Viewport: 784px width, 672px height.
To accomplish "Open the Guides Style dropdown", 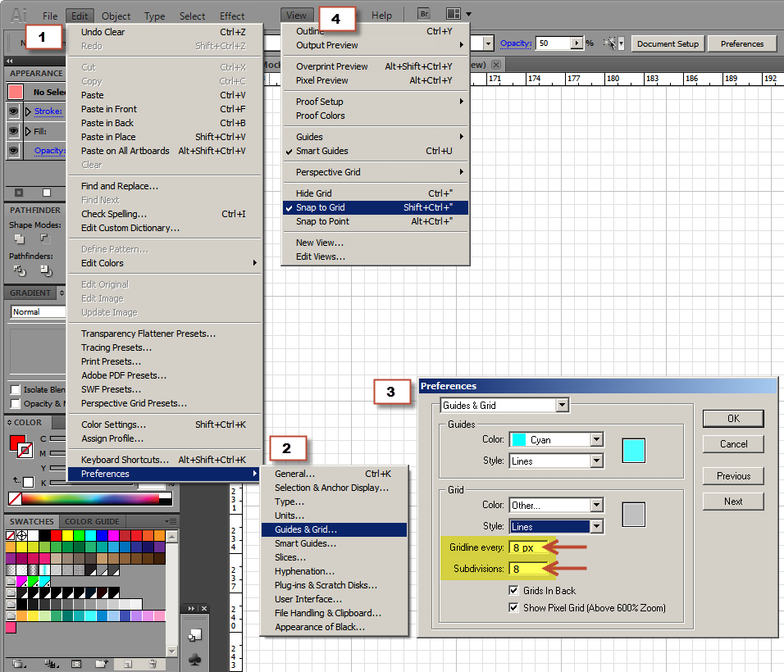I will [596, 461].
